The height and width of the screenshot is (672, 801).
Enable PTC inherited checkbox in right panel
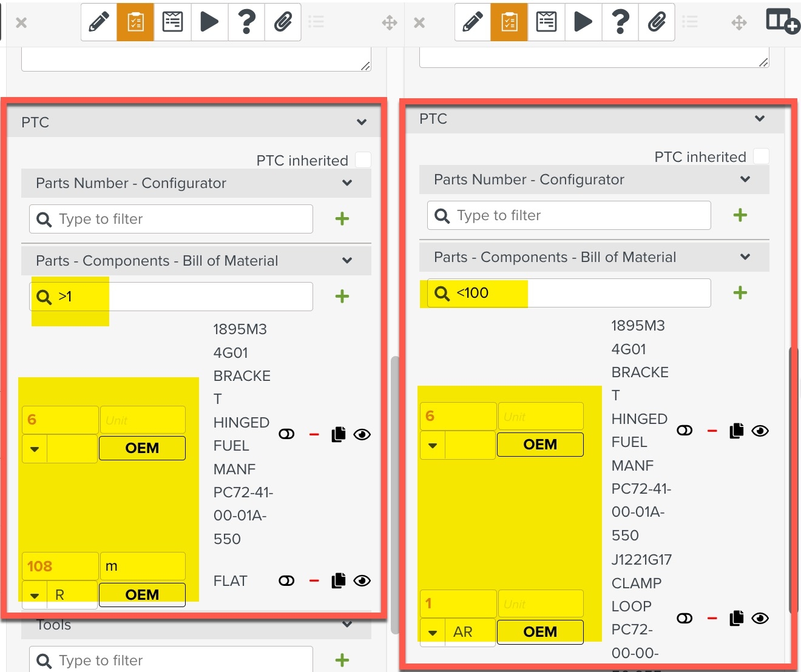tap(761, 156)
